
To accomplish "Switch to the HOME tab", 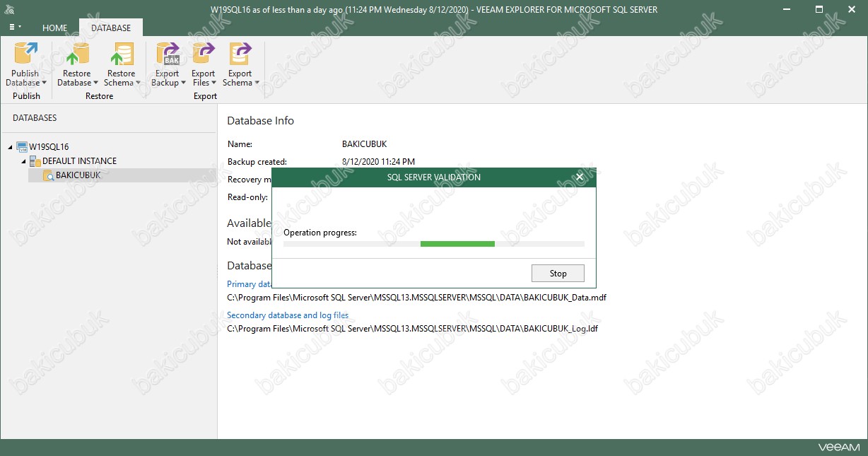I will [x=55, y=28].
